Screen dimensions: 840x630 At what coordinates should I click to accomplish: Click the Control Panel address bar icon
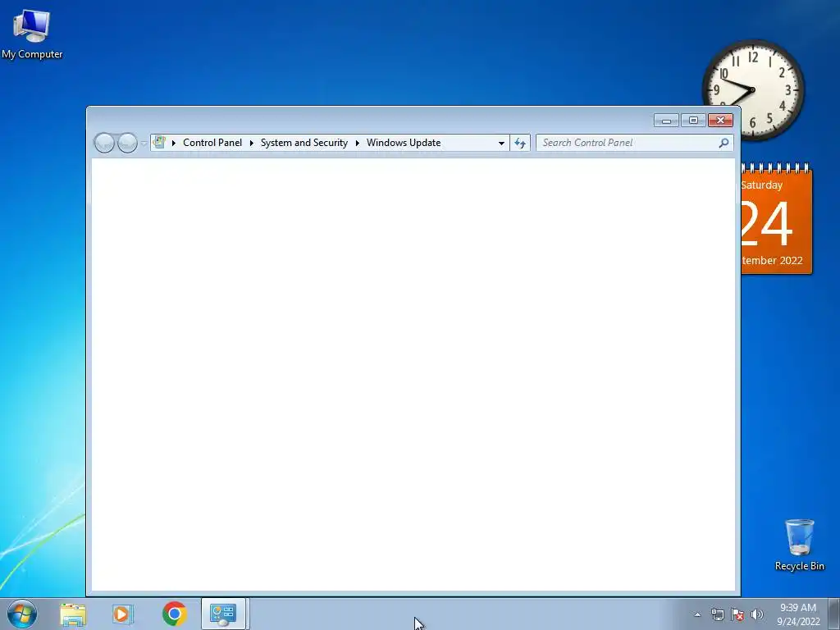pyautogui.click(x=159, y=143)
